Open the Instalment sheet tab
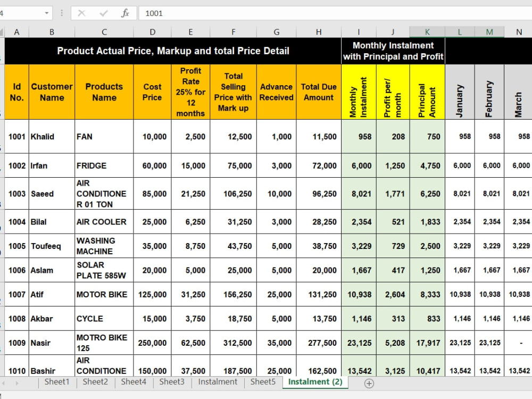The image size is (532, 399). point(218,381)
